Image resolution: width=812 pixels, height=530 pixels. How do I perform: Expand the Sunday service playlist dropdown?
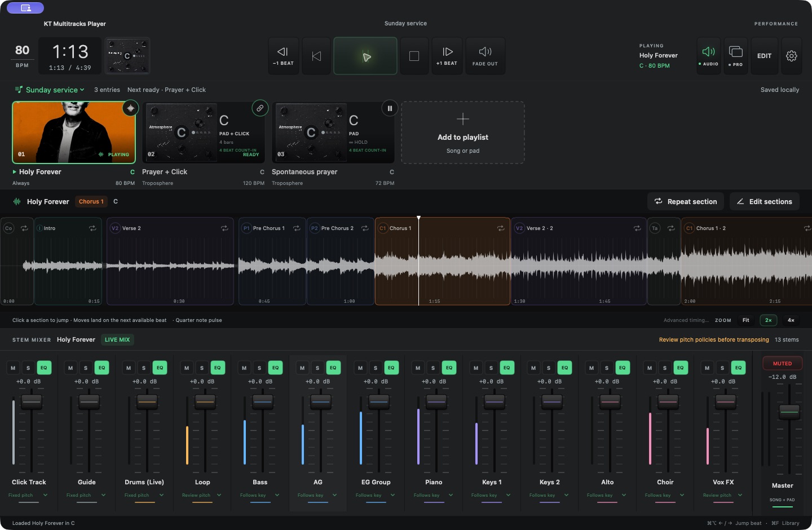(50, 90)
